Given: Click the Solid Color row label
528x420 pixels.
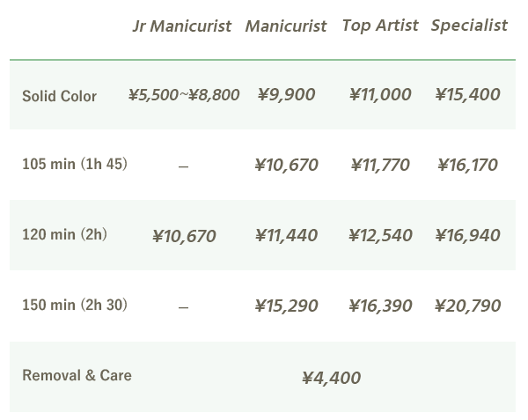Looking at the screenshot, I should click(59, 96).
